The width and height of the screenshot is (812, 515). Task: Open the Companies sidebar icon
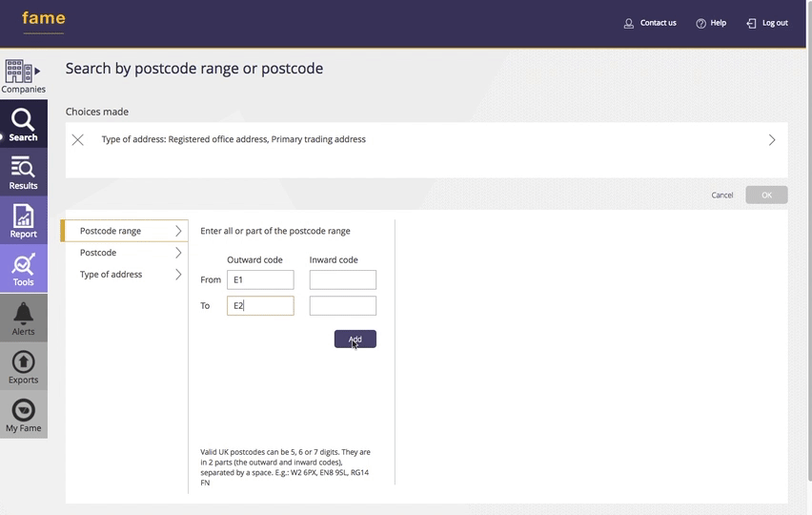click(23, 76)
